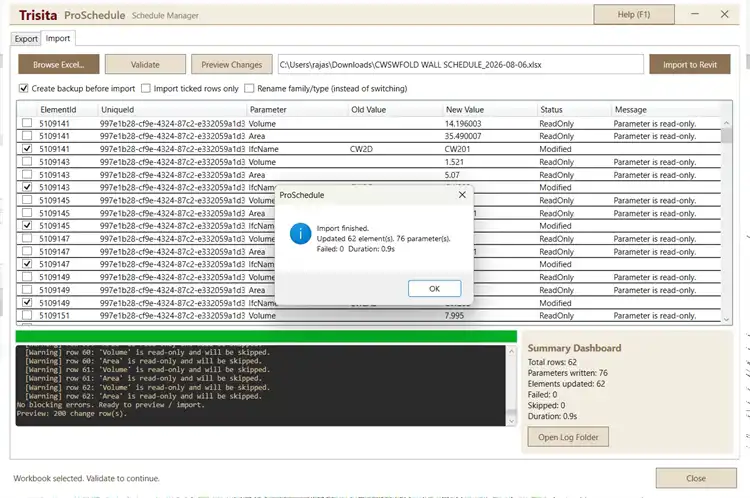Select the Import tab
The height and width of the screenshot is (498, 750).
click(58, 38)
